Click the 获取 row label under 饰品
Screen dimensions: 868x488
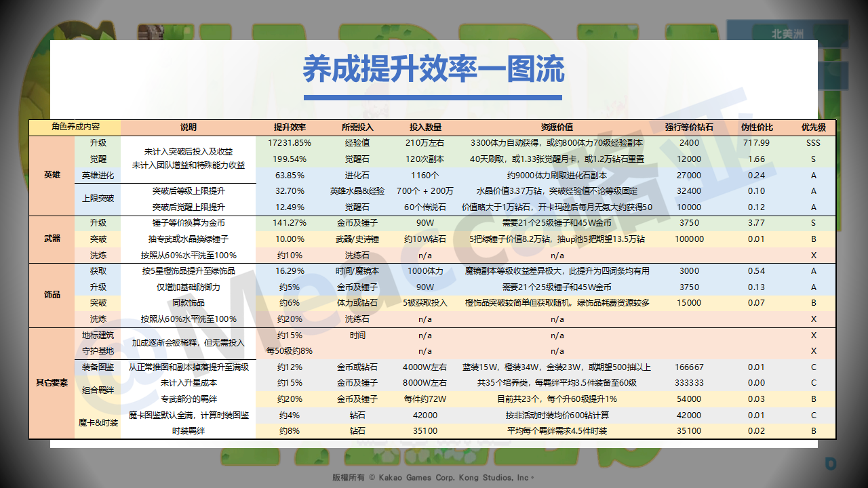[98, 270]
